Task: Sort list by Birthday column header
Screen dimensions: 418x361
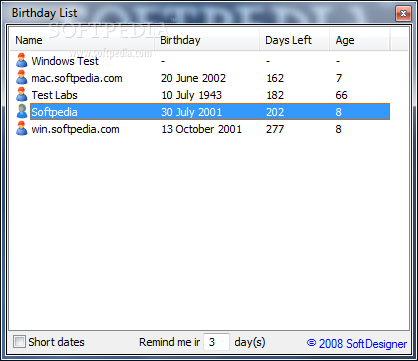Action: click(x=208, y=40)
